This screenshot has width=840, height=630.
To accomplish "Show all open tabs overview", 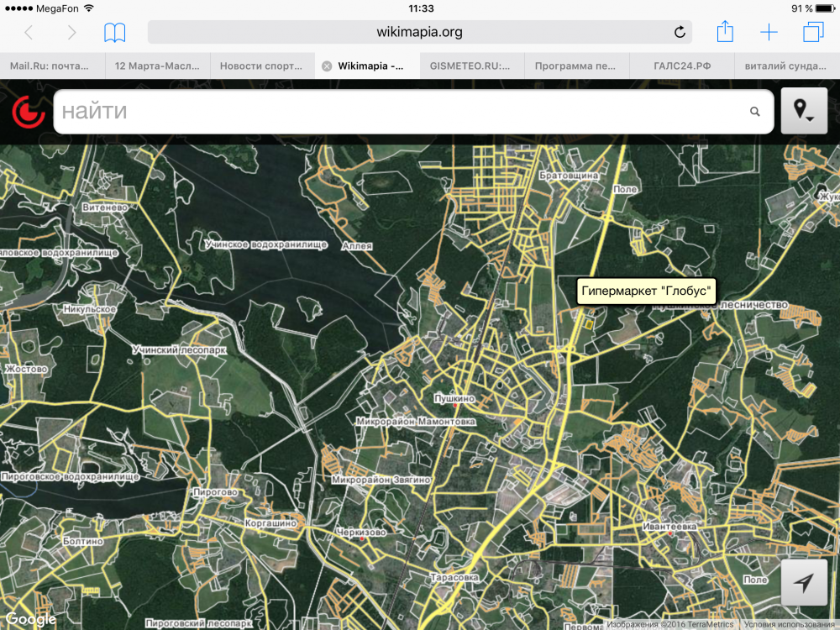I will 813,33.
